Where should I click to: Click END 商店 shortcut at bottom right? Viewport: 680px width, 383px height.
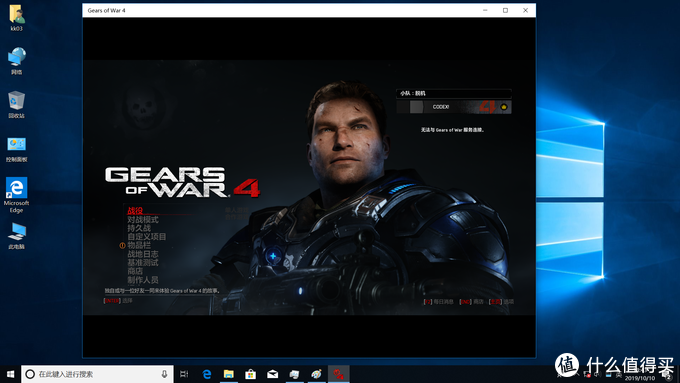coord(471,301)
